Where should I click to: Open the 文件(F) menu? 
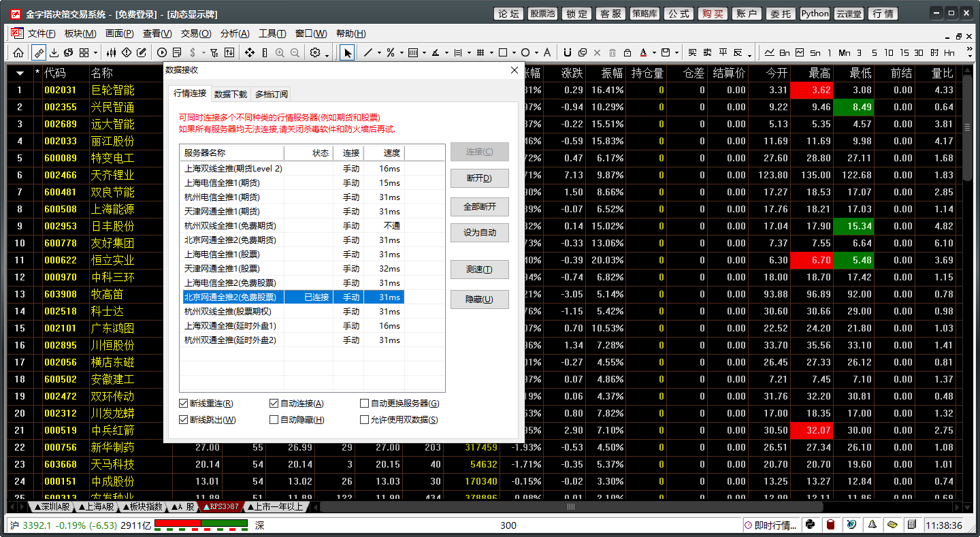click(x=42, y=33)
